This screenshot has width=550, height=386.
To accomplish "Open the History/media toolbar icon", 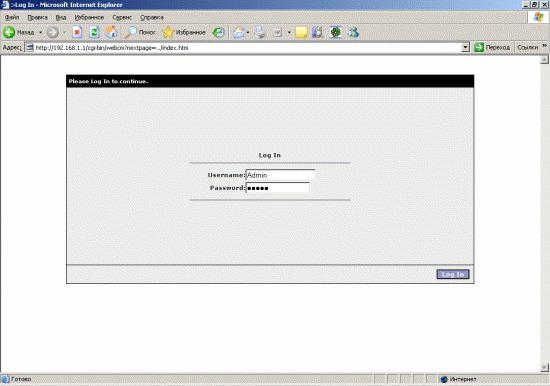I will pos(219,32).
